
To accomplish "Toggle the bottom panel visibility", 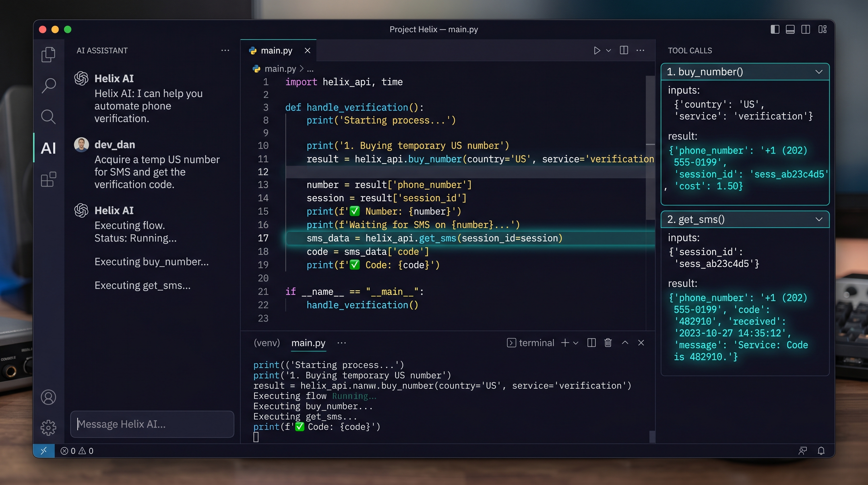I will tap(790, 29).
